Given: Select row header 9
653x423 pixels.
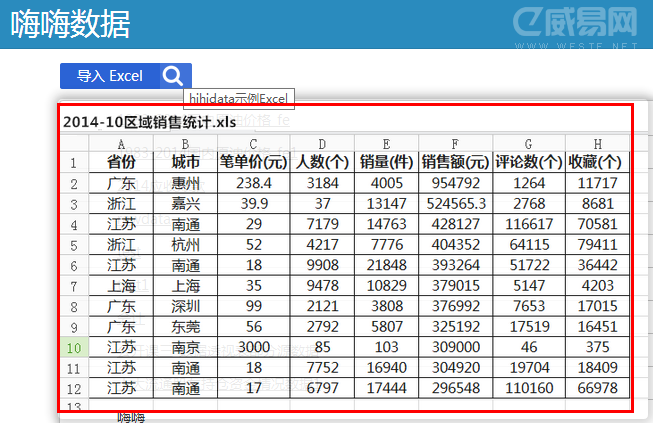Looking at the screenshot, I should point(74,327).
